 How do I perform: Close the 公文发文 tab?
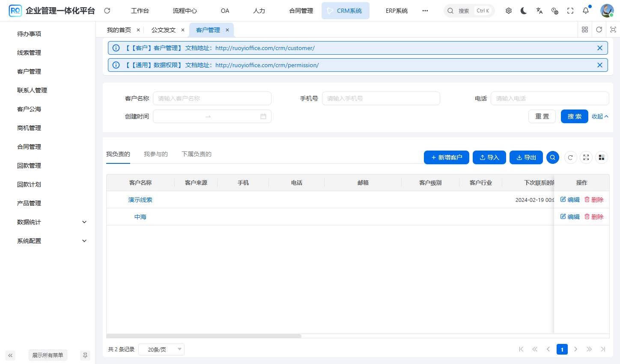tap(183, 30)
